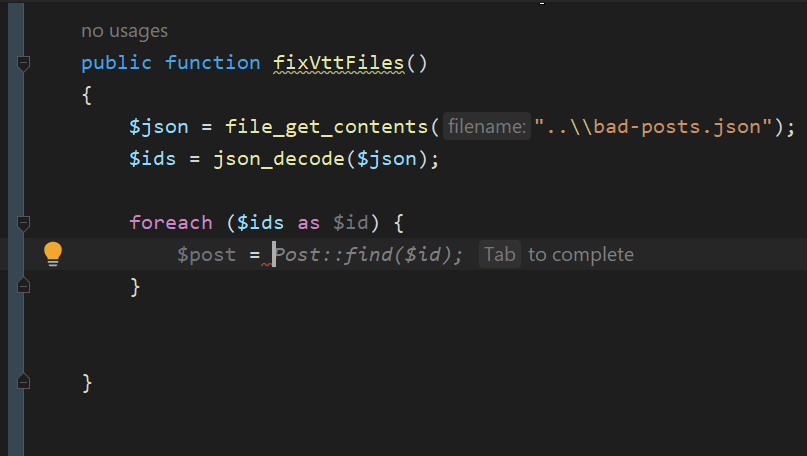This screenshot has width=807, height=456.
Task: Click the red error squiggle after equals sign
Action: tap(267, 265)
